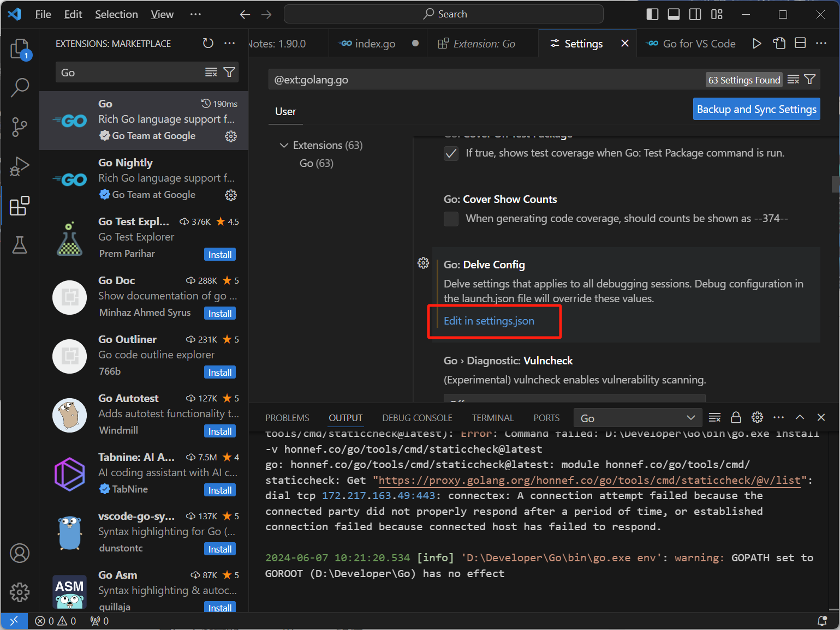840x630 pixels.
Task: Filter extensions with funnel icon
Action: (230, 72)
